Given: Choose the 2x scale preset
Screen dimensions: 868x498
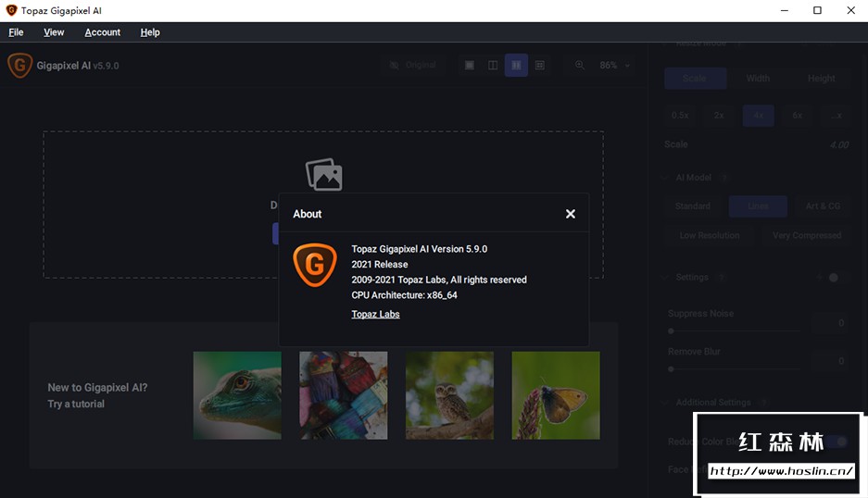Looking at the screenshot, I should point(719,116).
